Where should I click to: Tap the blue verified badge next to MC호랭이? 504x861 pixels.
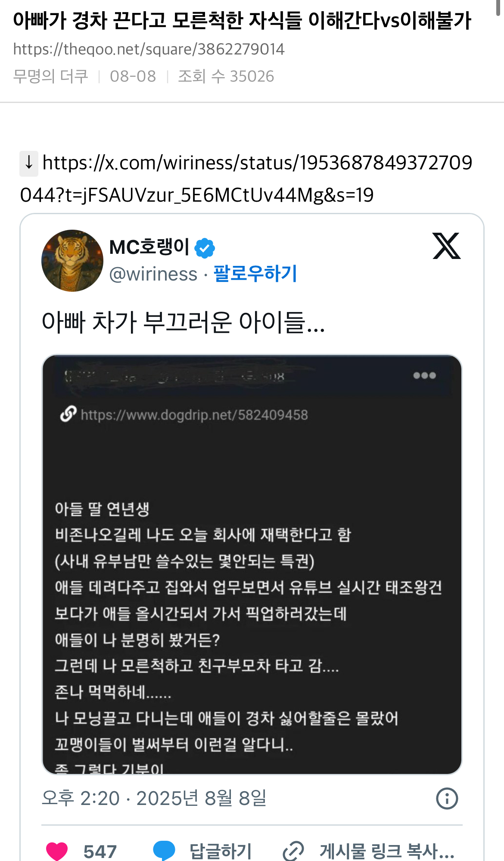click(x=205, y=248)
